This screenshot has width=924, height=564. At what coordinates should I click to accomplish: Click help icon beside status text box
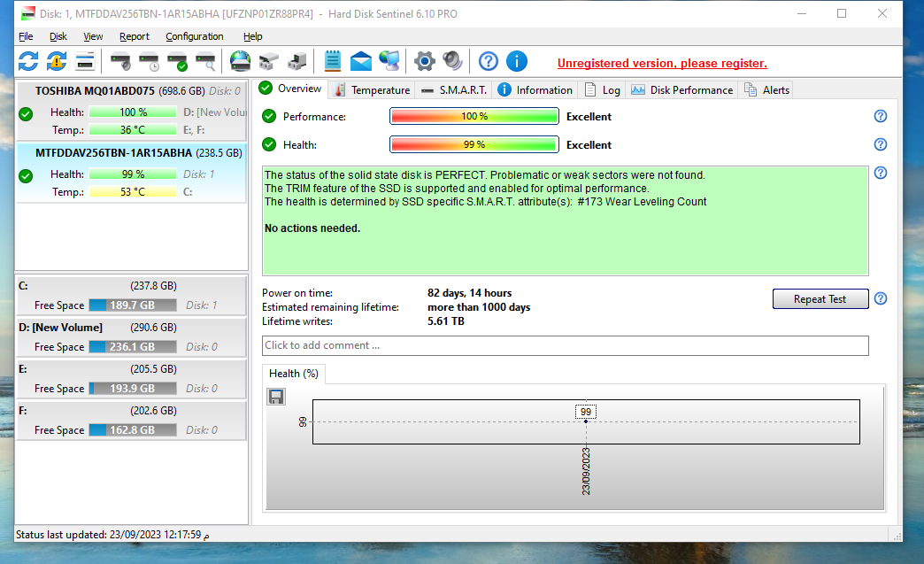[881, 173]
